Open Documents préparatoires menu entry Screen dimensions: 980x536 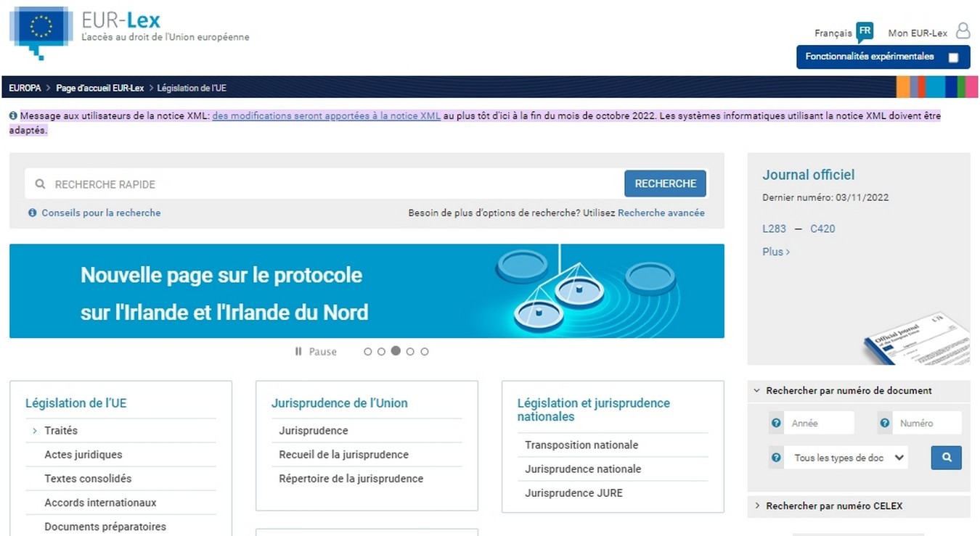(105, 527)
